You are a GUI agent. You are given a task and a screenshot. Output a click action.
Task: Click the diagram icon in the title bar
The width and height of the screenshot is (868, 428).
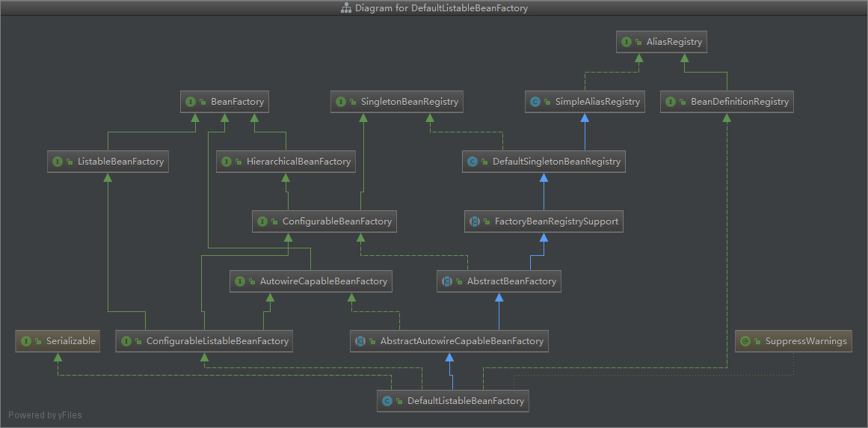tap(346, 8)
